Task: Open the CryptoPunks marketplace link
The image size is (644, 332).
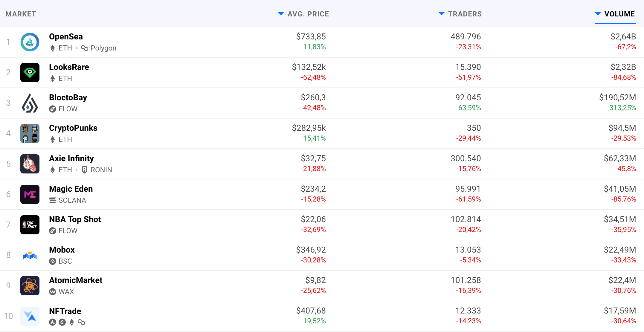Action: pyautogui.click(x=73, y=128)
